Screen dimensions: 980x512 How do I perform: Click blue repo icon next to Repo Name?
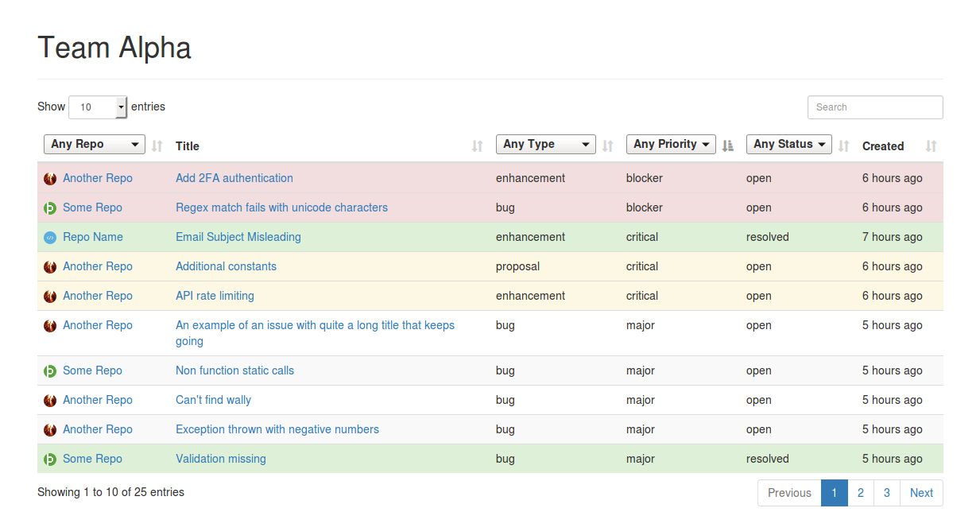click(x=50, y=237)
